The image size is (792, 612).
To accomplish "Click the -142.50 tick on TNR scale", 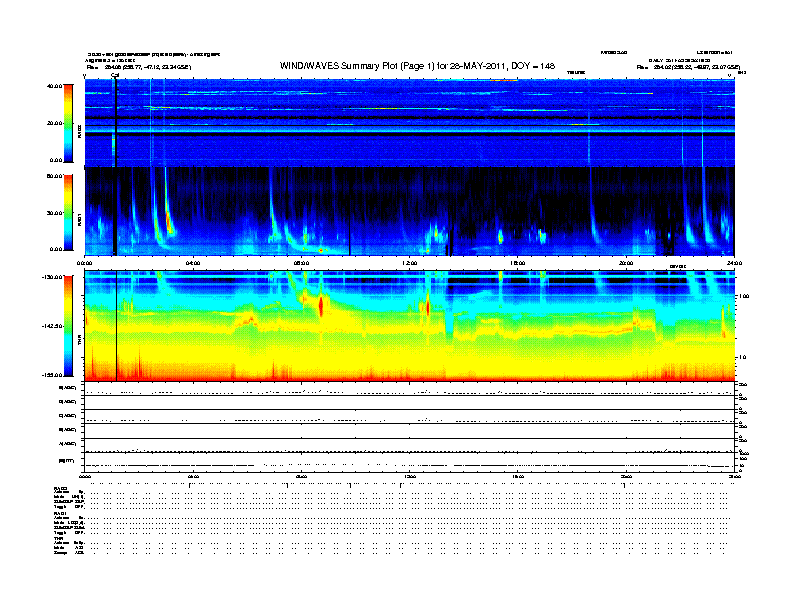I will [52, 326].
